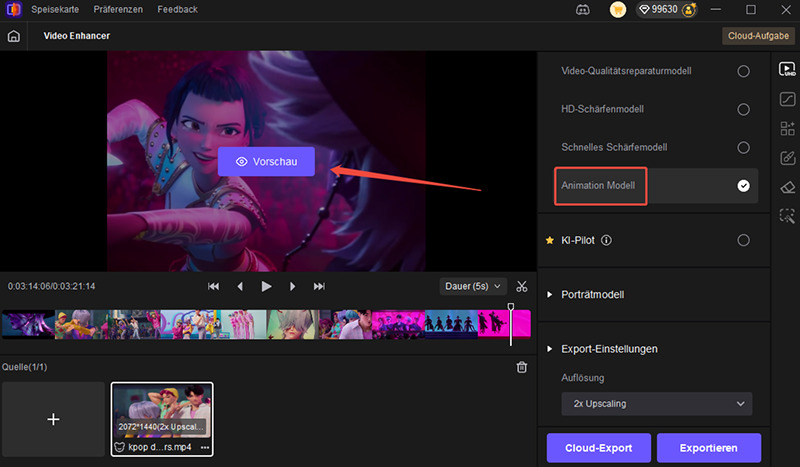Open the 2x Upscaling resolution dropdown
This screenshot has width=800, height=467.
657,404
